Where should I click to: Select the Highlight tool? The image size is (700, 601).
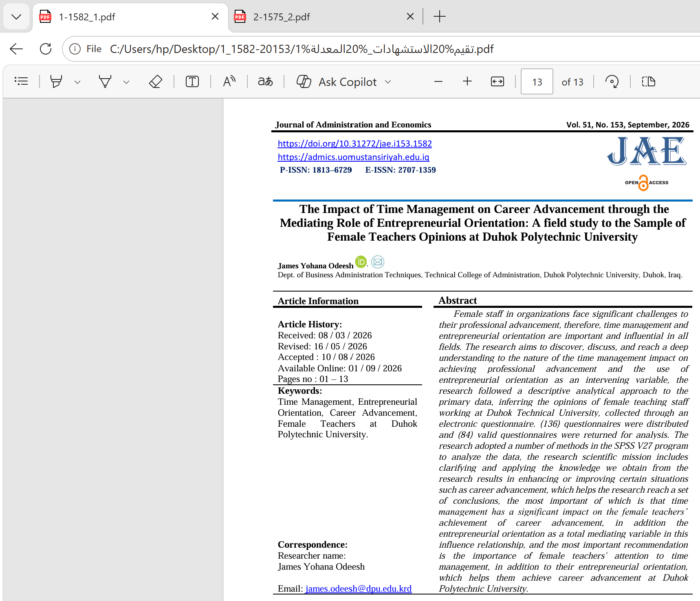click(x=56, y=81)
